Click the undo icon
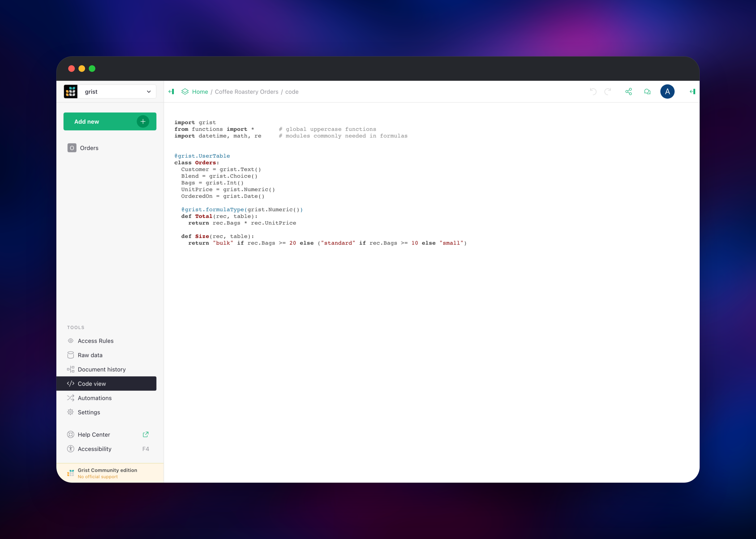The width and height of the screenshot is (756, 539). [x=593, y=92]
